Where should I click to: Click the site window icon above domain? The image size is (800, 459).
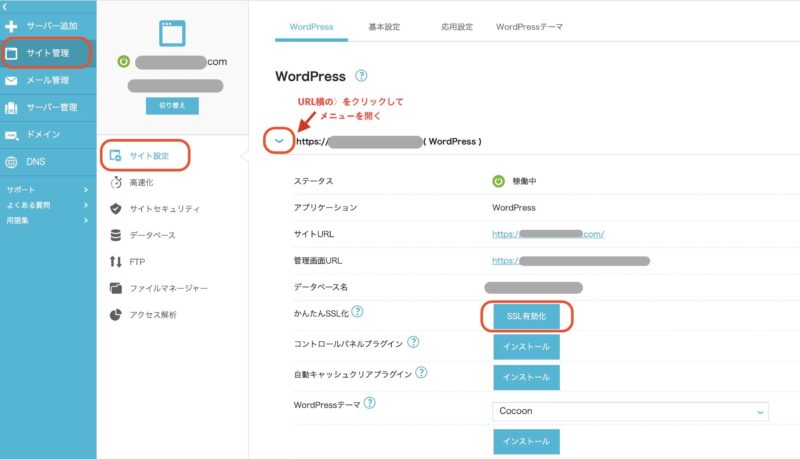[x=172, y=34]
